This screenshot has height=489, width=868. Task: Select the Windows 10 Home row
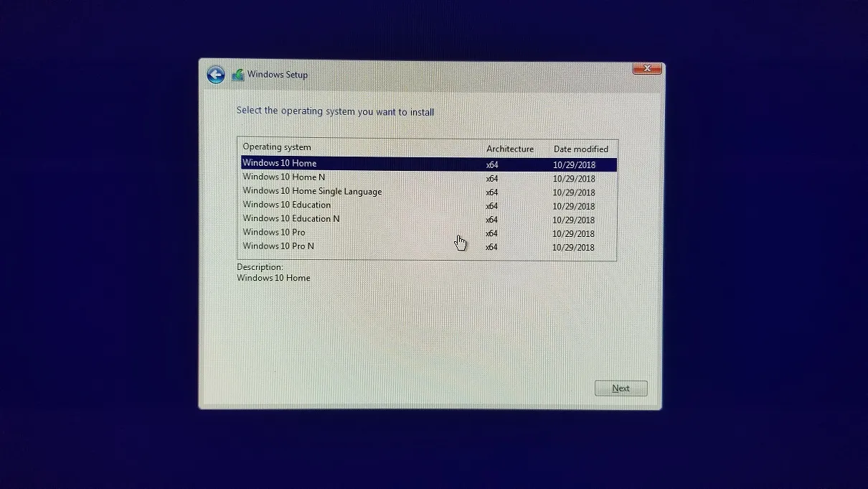(429, 164)
